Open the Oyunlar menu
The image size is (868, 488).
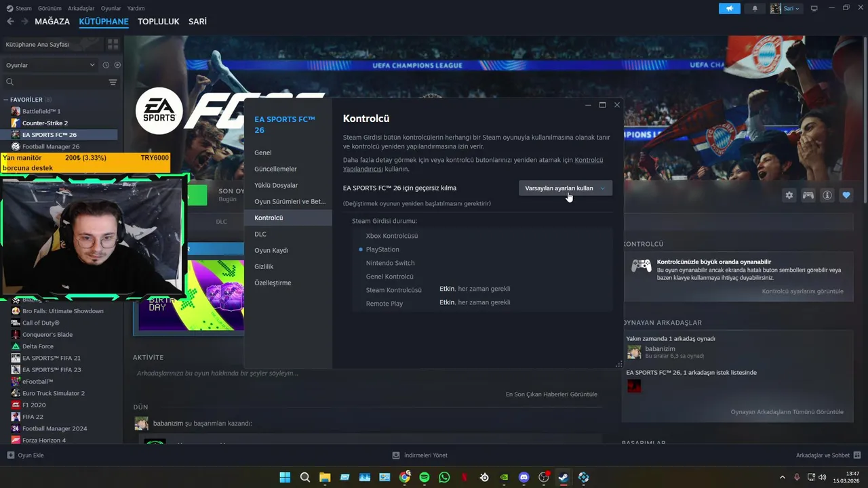pos(111,8)
